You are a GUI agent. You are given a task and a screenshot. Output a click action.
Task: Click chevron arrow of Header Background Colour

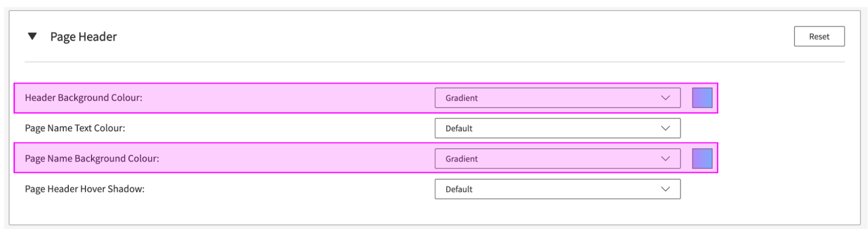(665, 98)
